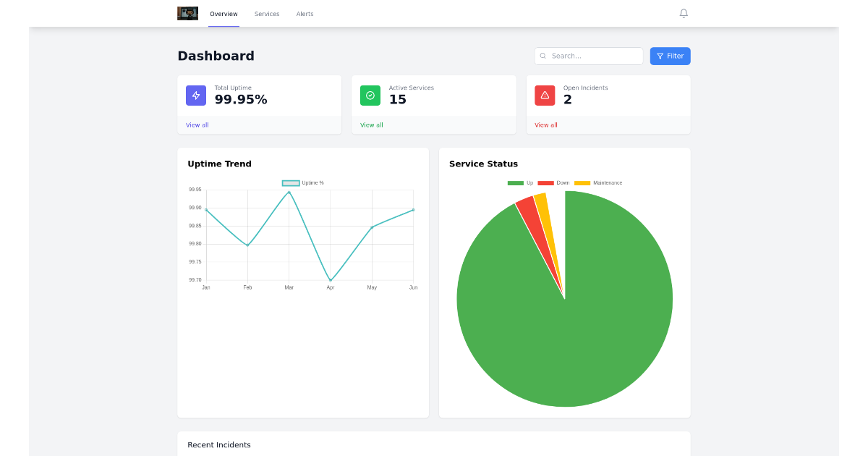Click the April dip on the Uptime Trend line
Screen dimensions: 868x456
pos(331,279)
